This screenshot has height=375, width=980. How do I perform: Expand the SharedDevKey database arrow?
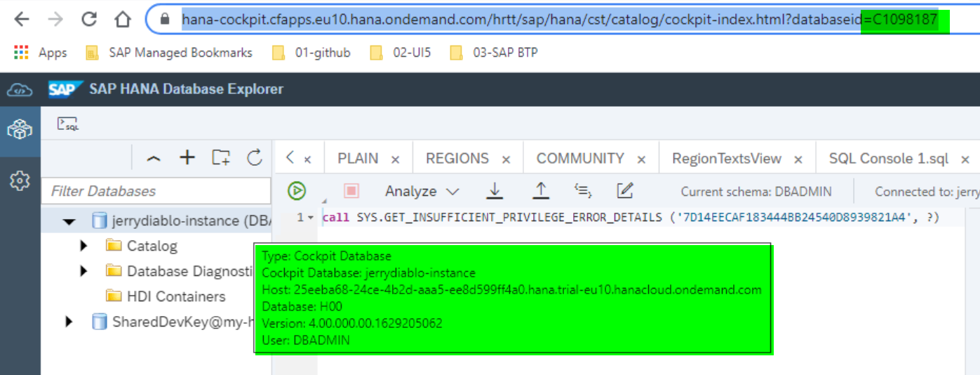click(x=69, y=322)
